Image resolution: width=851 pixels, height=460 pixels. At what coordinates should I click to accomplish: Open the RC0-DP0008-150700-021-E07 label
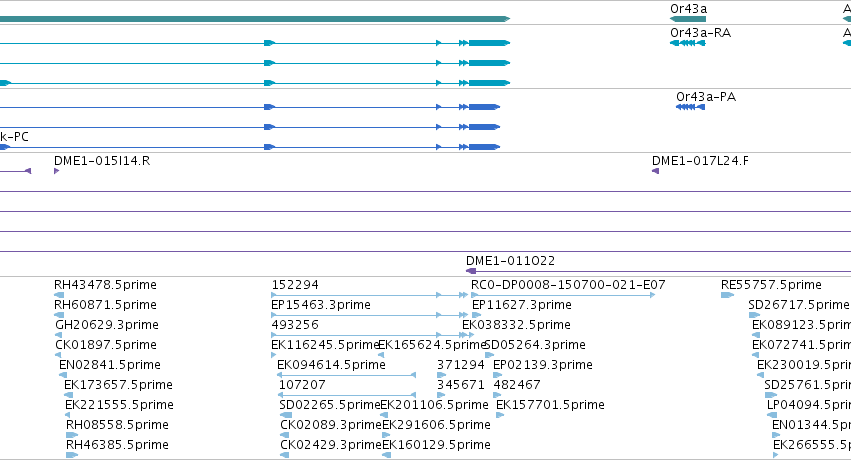568,285
